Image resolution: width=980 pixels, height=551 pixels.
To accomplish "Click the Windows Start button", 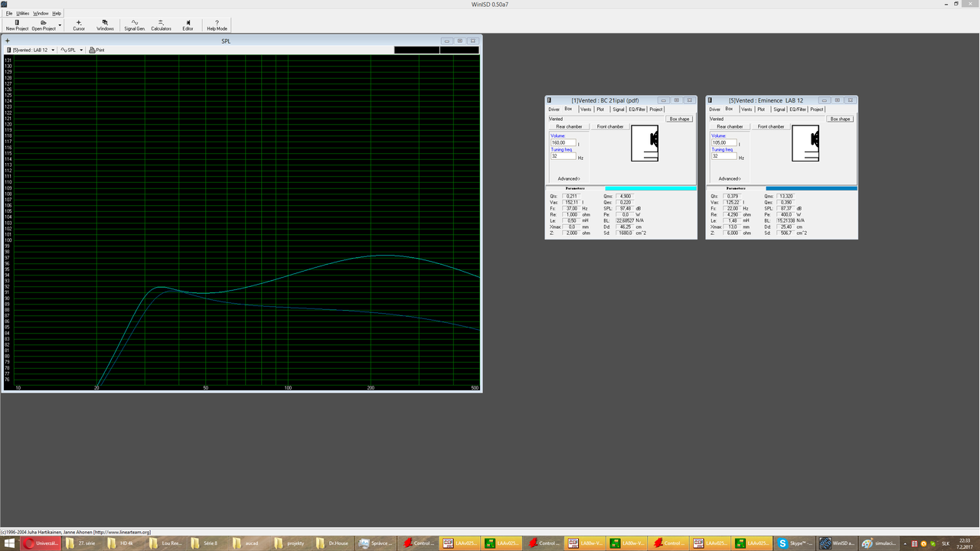I will 9,543.
